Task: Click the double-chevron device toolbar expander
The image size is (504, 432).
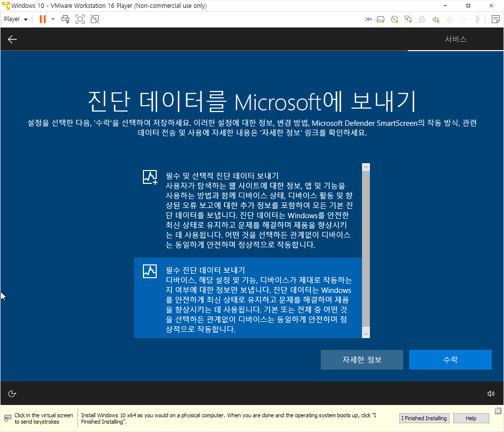Action: 368,19
